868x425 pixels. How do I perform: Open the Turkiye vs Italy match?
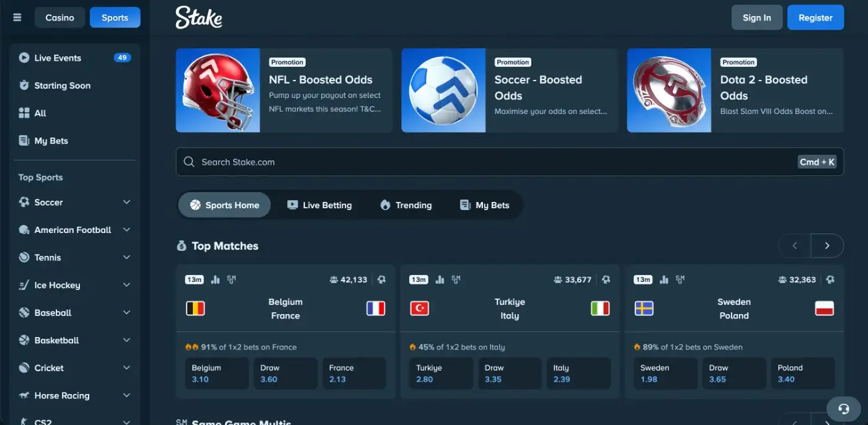coord(510,309)
